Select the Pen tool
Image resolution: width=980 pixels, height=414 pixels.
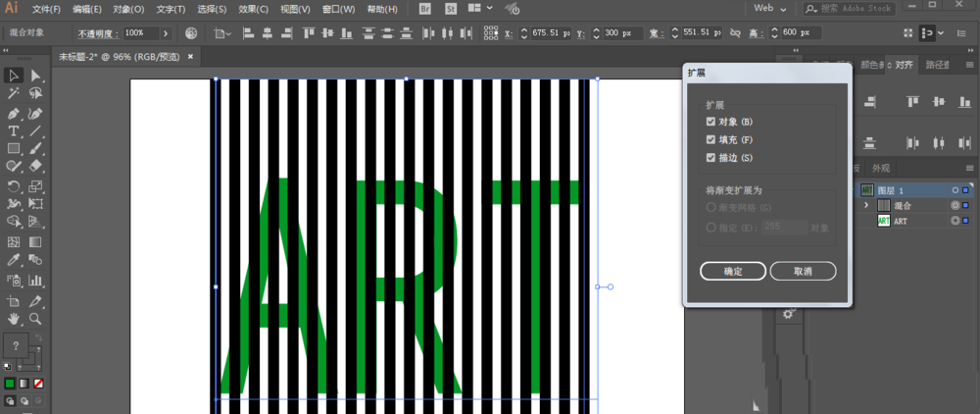click(14, 114)
